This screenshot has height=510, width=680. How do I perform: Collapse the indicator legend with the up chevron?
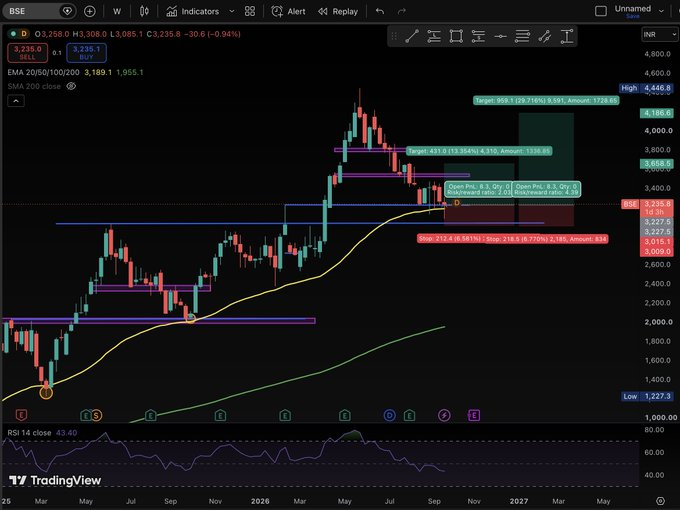[x=16, y=101]
